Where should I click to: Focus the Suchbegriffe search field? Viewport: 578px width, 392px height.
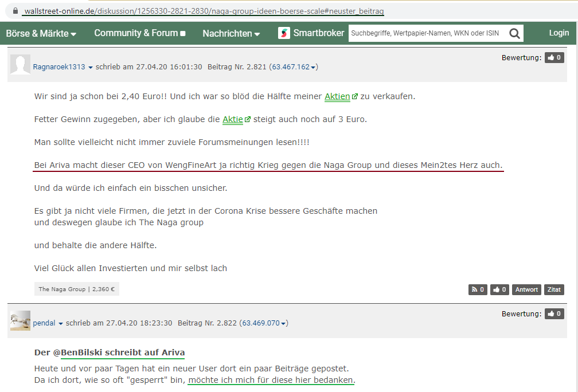[x=428, y=33]
